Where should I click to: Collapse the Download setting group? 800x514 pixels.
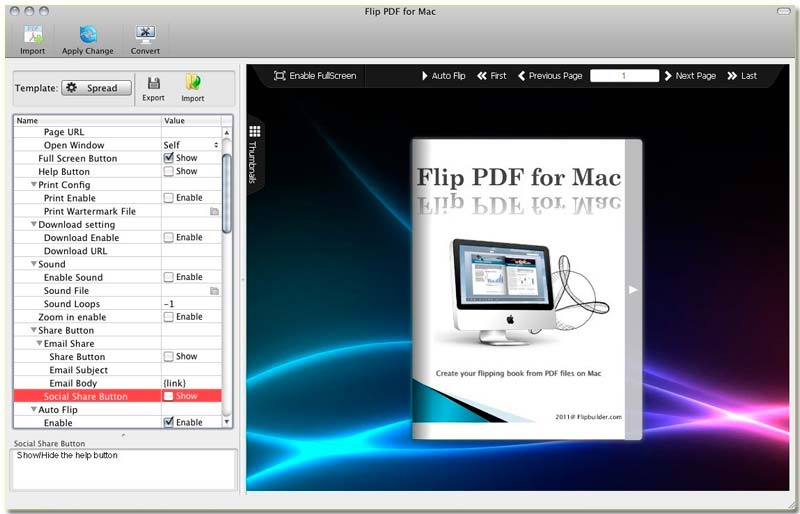point(34,224)
